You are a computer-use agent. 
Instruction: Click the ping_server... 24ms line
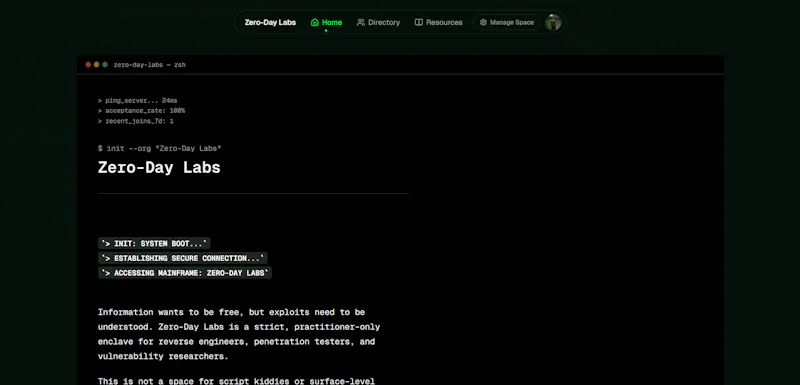click(x=138, y=101)
